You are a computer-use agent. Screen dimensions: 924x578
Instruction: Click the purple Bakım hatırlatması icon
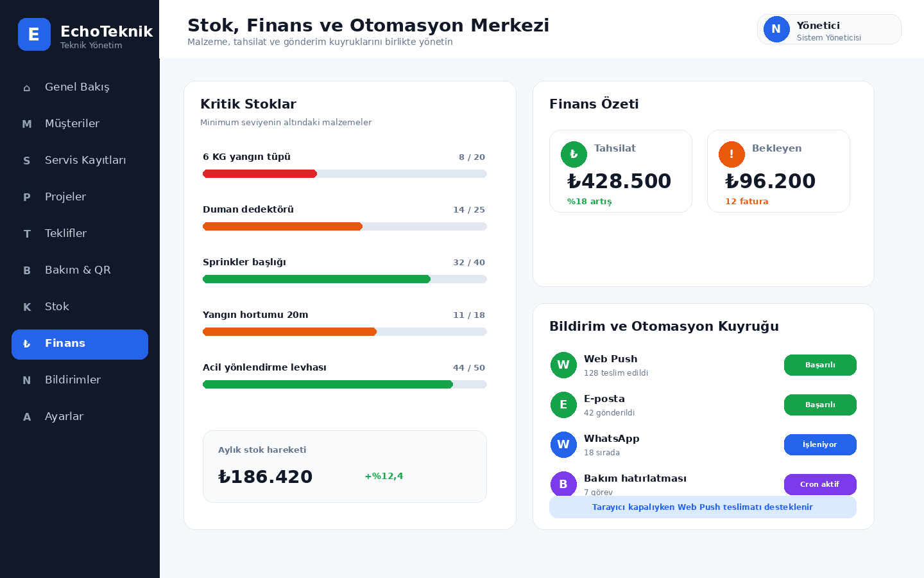563,484
